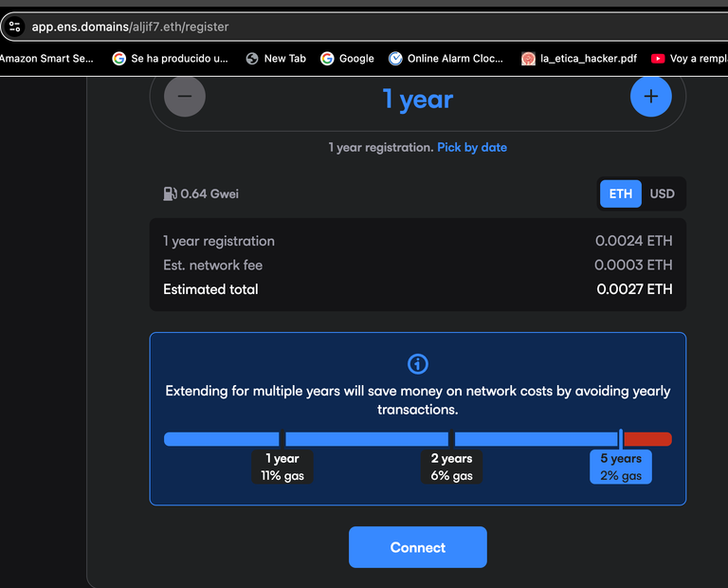Image resolution: width=728 pixels, height=588 pixels.
Task: Click the site settings icon in address bar
Action: [x=14, y=27]
